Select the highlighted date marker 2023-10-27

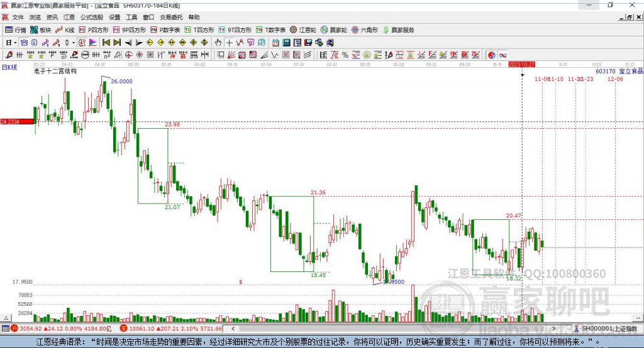pos(521,65)
